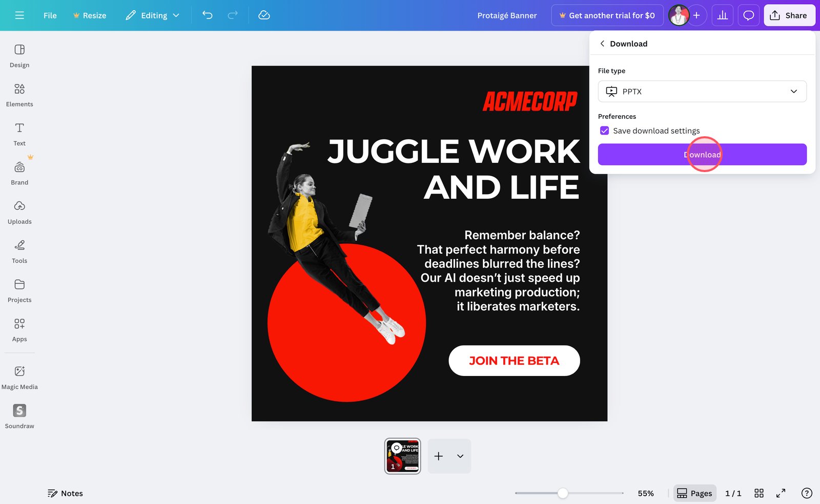Open the user profile avatar
This screenshot has height=504, width=820.
click(679, 15)
